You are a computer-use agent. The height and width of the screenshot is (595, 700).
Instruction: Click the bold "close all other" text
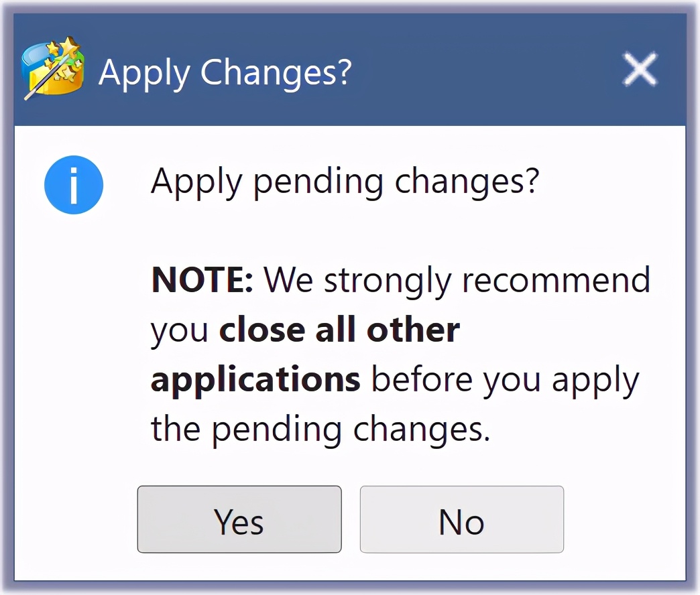(x=340, y=330)
